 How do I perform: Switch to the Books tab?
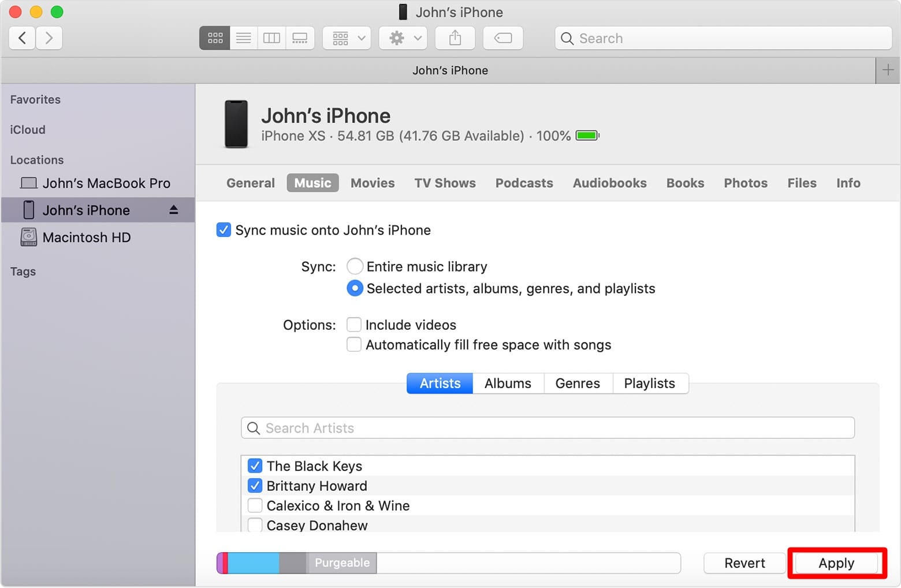pyautogui.click(x=685, y=183)
